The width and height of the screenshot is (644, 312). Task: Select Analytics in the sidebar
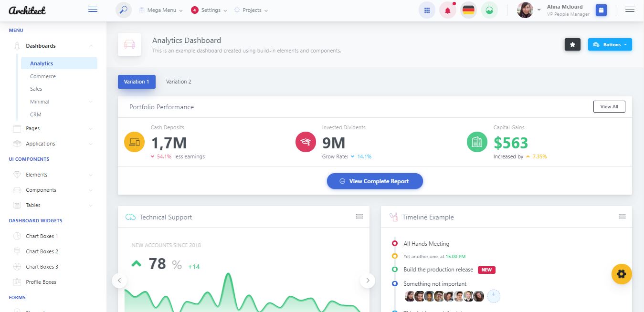tap(59, 63)
